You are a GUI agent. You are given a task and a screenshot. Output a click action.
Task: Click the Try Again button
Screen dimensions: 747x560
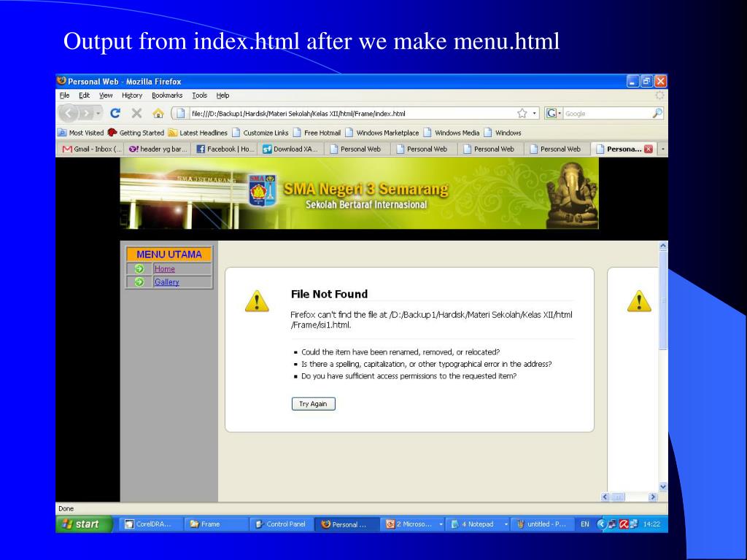point(314,404)
